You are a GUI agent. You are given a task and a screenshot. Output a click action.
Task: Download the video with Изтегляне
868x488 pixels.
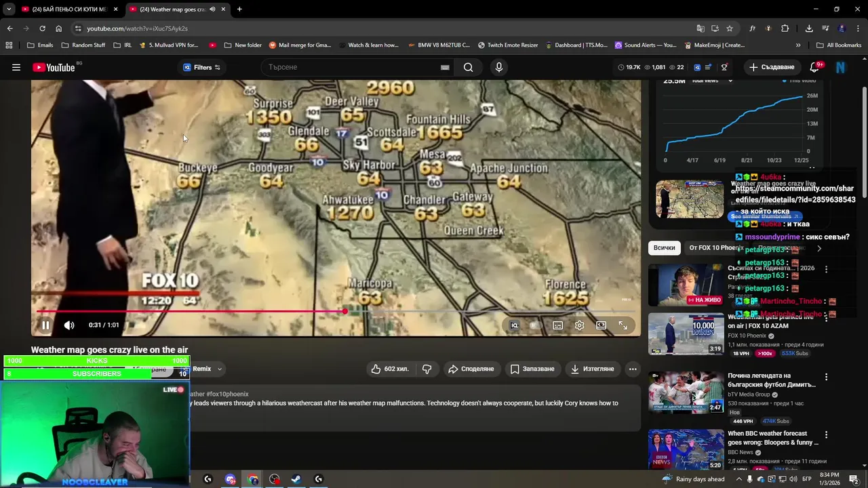pyautogui.click(x=592, y=369)
